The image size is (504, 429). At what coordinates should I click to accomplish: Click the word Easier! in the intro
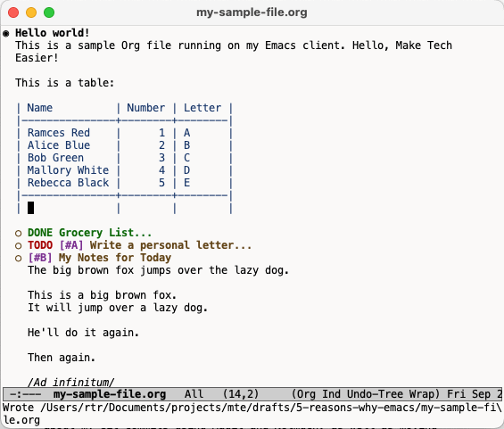[x=37, y=58]
